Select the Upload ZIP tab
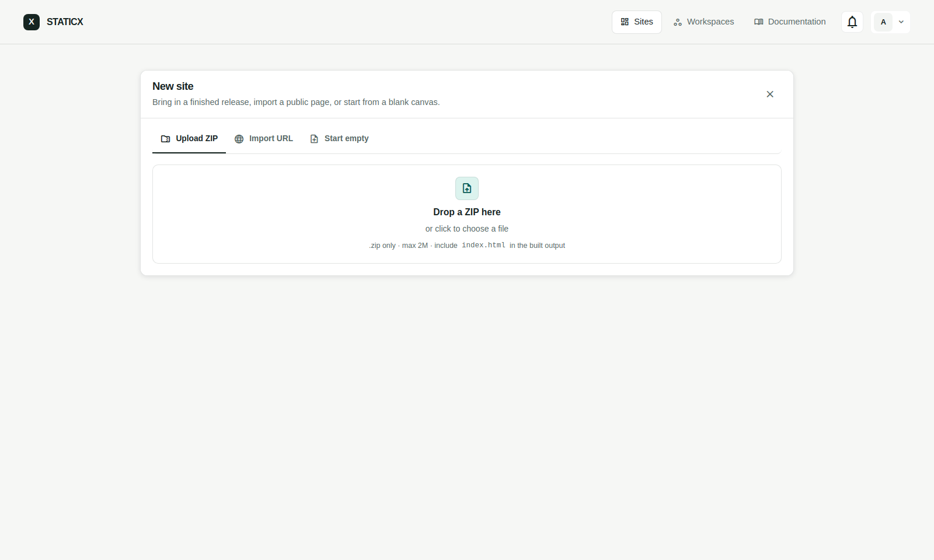Screen dimensions: 934x560 coord(189,139)
